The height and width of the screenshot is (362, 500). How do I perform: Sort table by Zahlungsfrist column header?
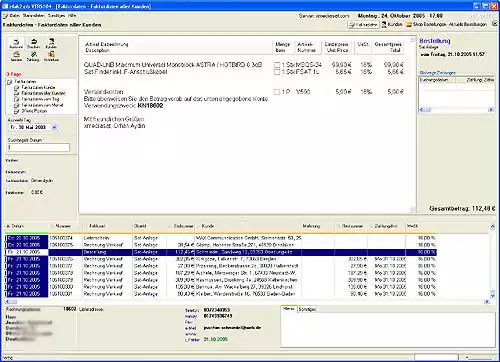(x=387, y=226)
